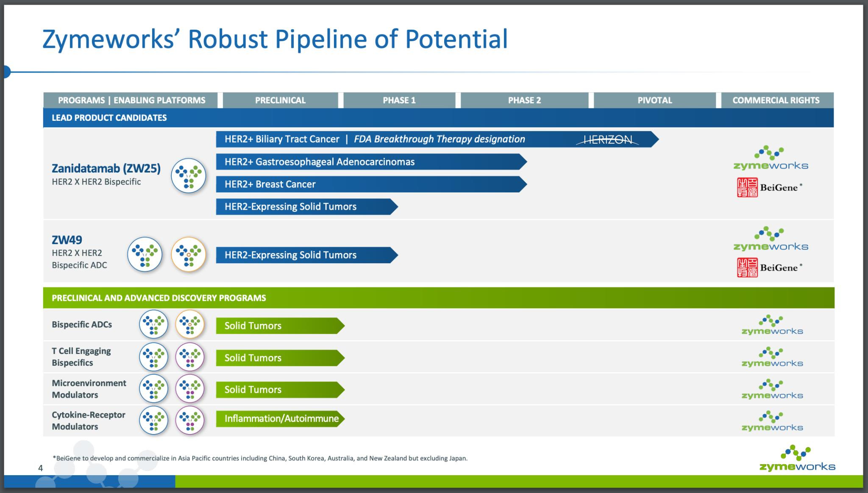The width and height of the screenshot is (868, 493).
Task: Click the Bispecific ADCs row label
Action: [82, 325]
